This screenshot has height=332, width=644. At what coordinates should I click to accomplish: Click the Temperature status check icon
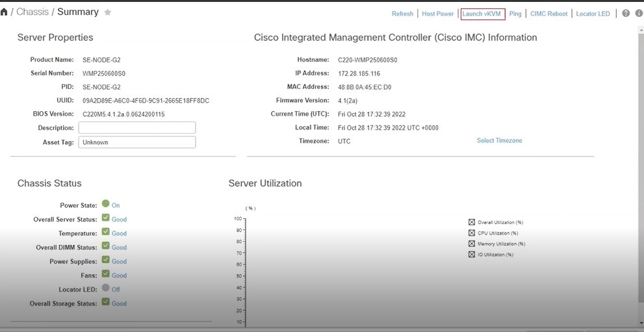tap(105, 231)
